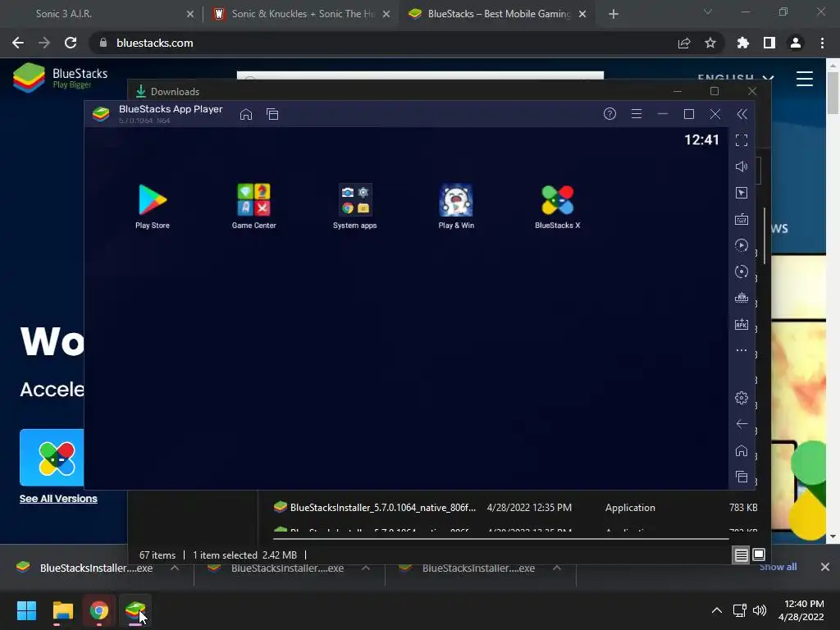Open a new Chrome tab
840x630 pixels.
[614, 14]
